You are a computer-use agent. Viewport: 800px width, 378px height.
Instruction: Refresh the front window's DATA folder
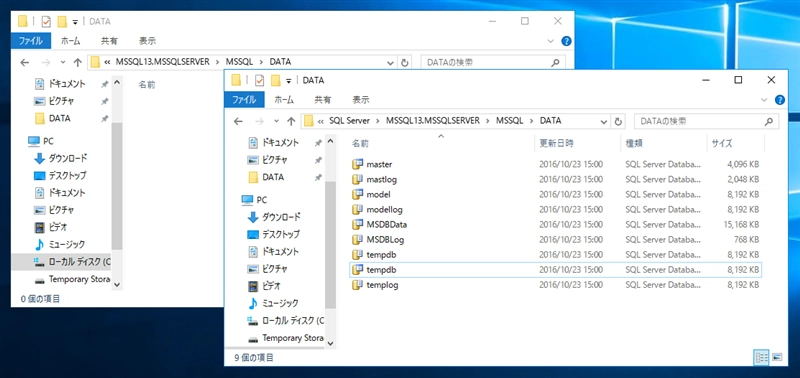tap(618, 121)
